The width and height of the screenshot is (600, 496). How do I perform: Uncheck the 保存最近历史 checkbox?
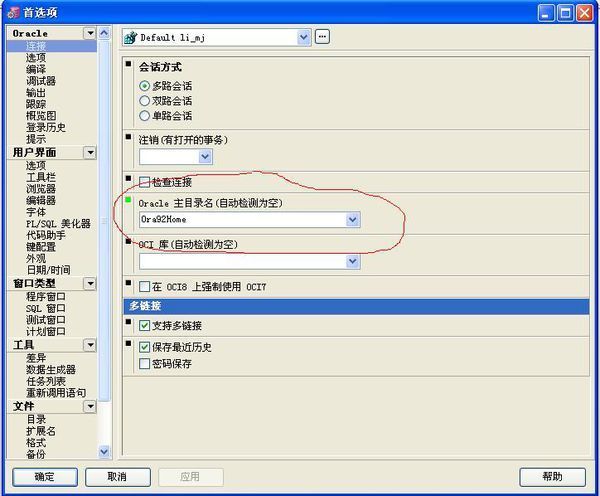click(x=144, y=347)
